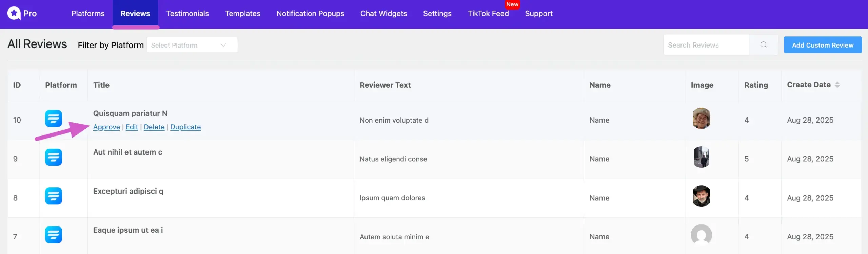Click the search magnifier icon button
Image resolution: width=868 pixels, height=254 pixels.
pyautogui.click(x=763, y=45)
